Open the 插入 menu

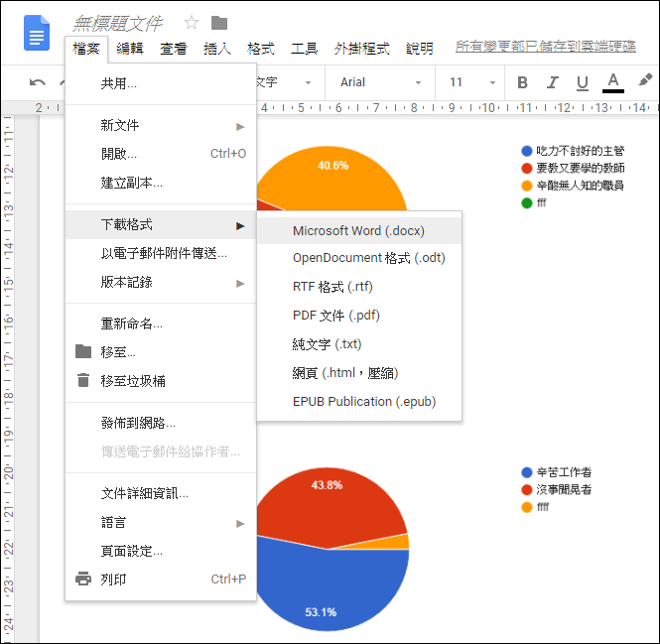click(217, 49)
